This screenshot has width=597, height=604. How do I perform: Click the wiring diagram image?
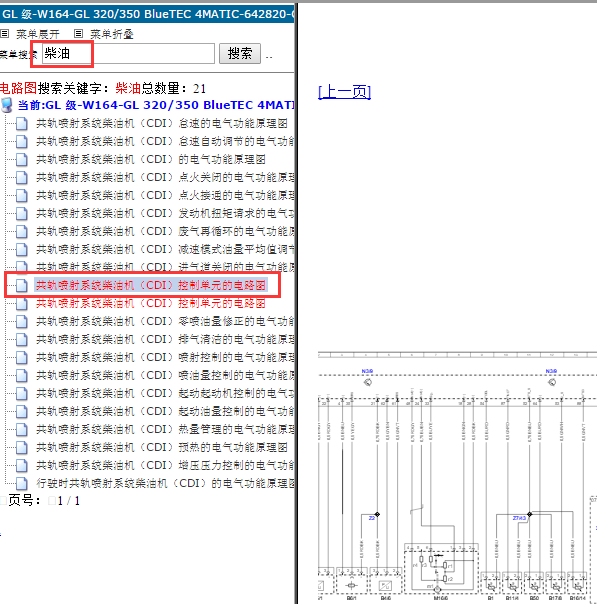[457, 477]
